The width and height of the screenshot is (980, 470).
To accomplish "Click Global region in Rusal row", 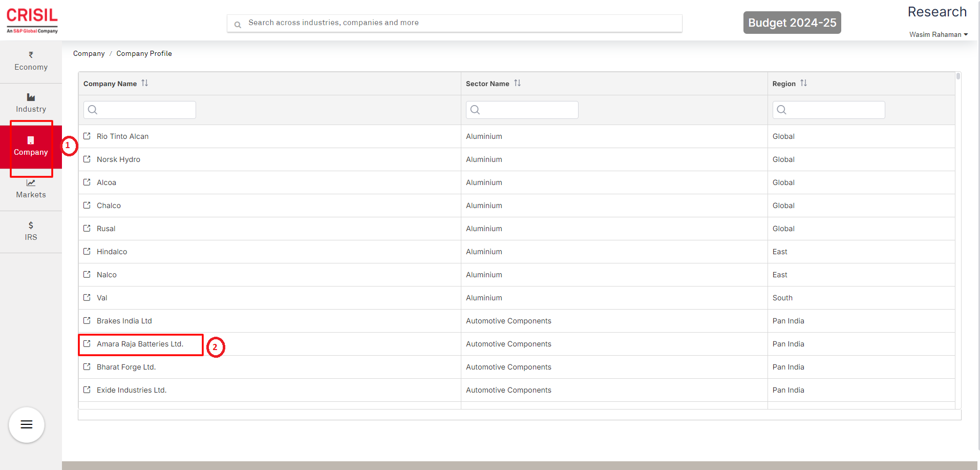I will click(783, 229).
